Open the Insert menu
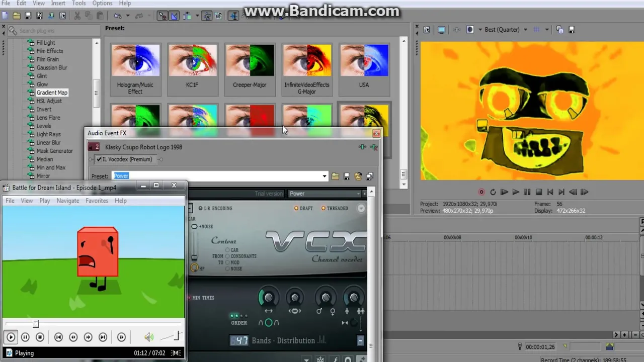Image resolution: width=644 pixels, height=362 pixels. [58, 4]
